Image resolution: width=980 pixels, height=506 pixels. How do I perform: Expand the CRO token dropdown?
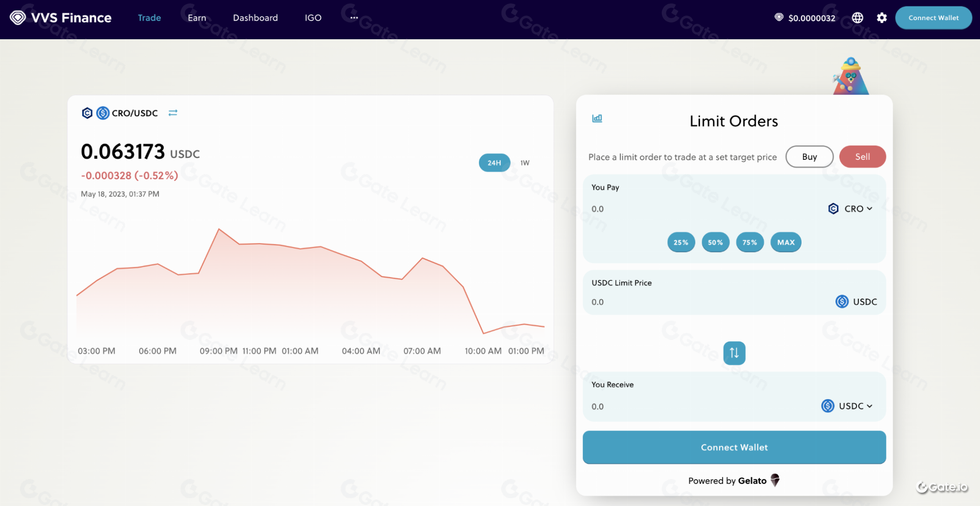[x=851, y=209]
